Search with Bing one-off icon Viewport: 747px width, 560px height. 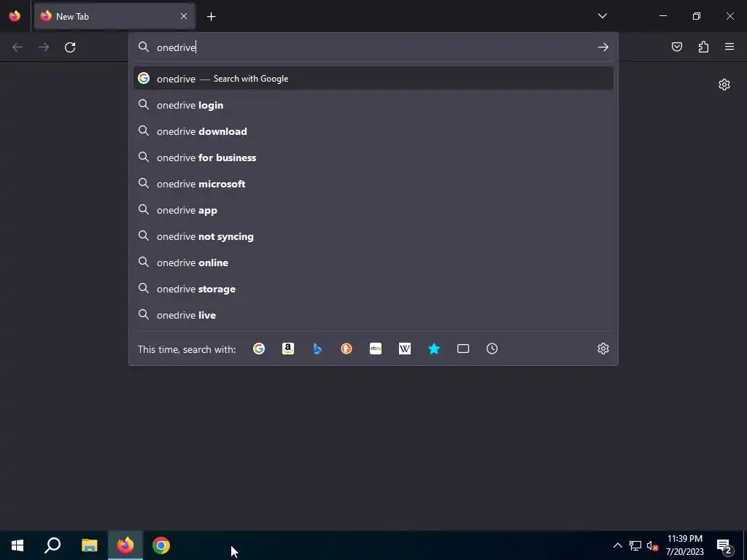click(317, 349)
